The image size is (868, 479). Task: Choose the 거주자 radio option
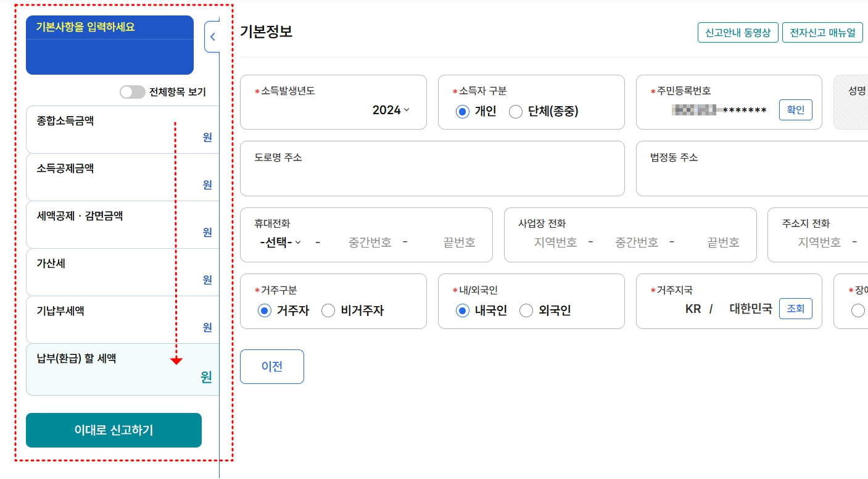tap(264, 310)
